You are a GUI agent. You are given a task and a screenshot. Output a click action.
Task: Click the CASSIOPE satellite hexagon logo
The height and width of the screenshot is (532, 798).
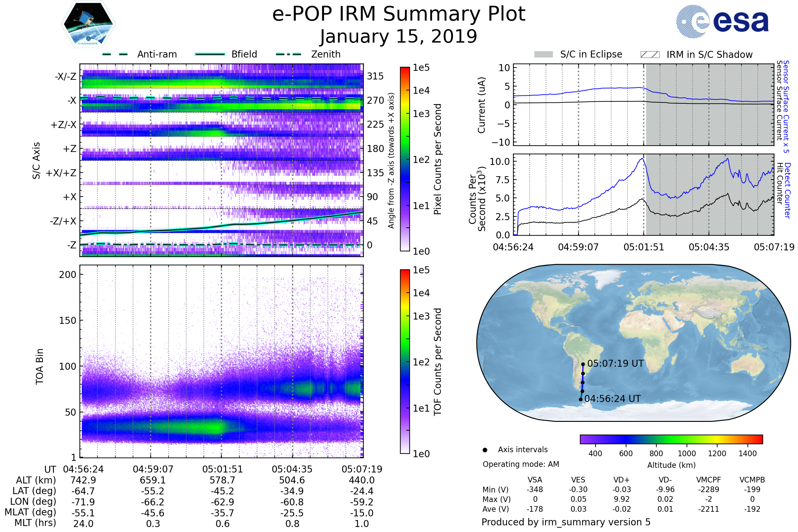pos(88,24)
